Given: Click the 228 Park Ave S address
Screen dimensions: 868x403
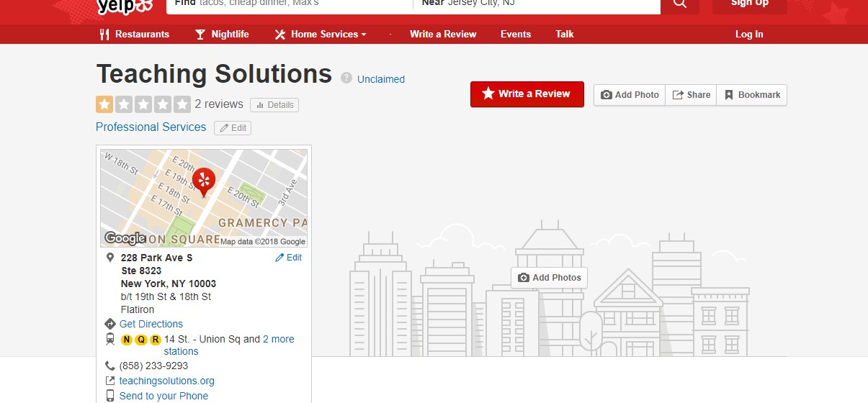Looking at the screenshot, I should 157,258.
